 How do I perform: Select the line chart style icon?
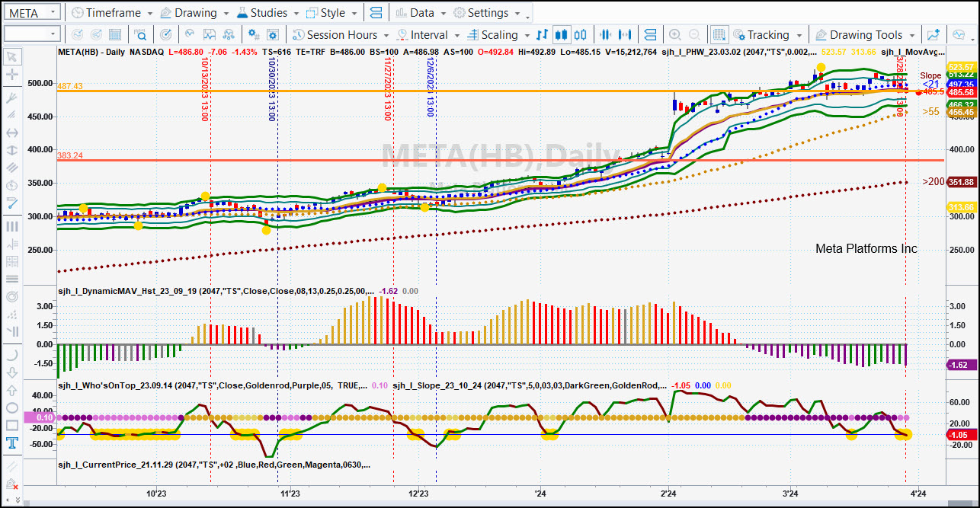pos(542,34)
